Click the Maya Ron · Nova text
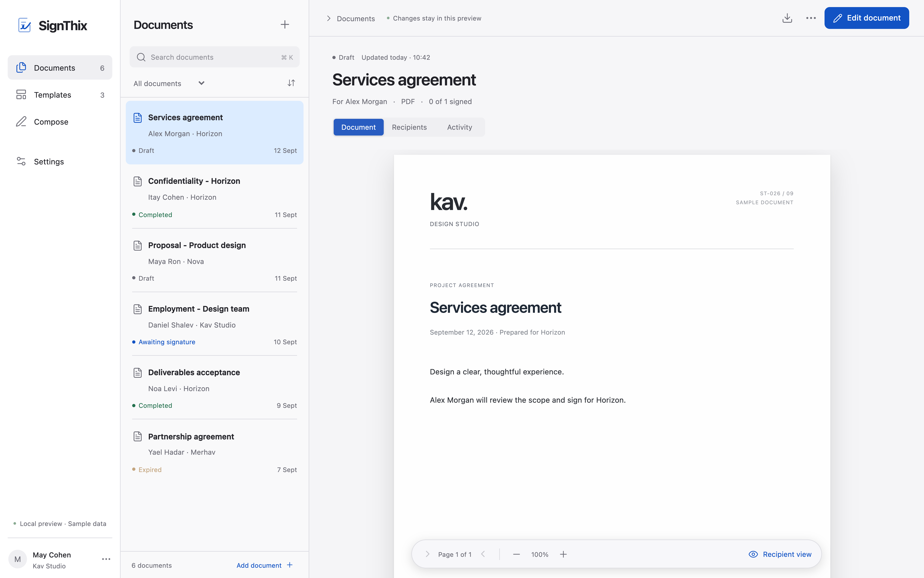The width and height of the screenshot is (924, 578). click(x=176, y=262)
